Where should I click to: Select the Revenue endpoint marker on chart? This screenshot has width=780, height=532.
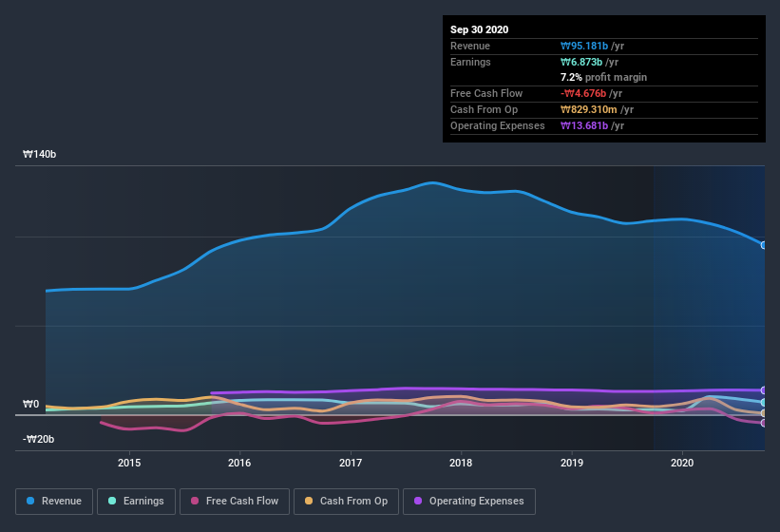click(764, 245)
